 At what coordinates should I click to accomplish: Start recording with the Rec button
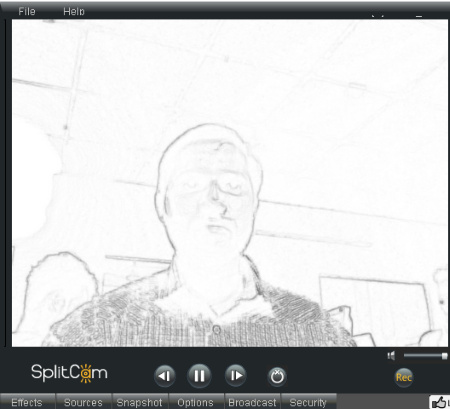pos(403,377)
